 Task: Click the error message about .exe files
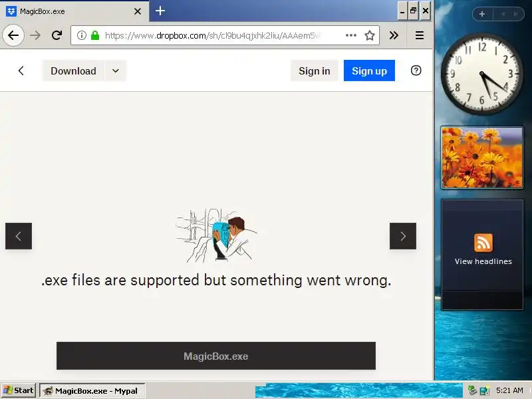(216, 280)
